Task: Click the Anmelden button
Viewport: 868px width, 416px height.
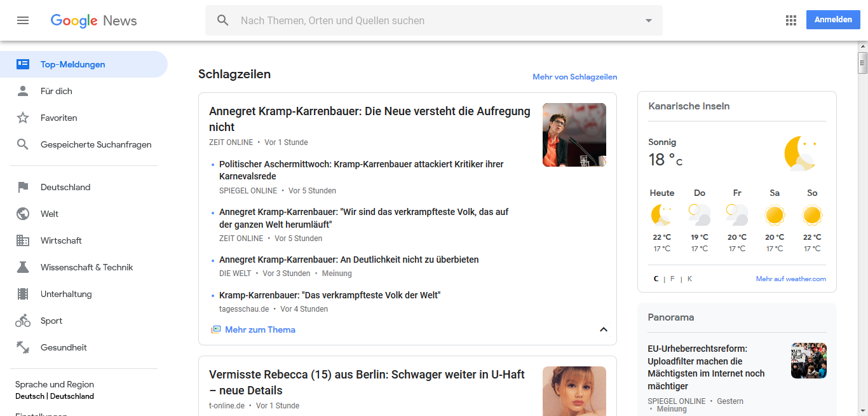Action: pos(833,20)
